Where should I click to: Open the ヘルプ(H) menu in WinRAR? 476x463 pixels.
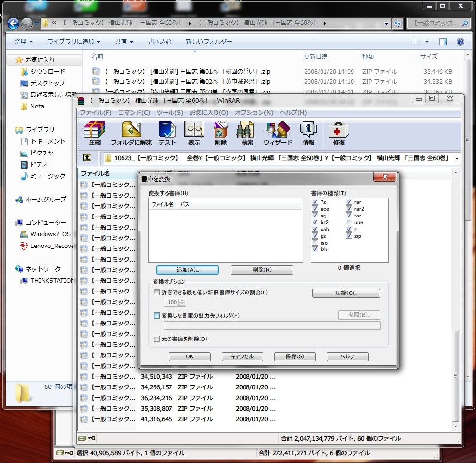tap(293, 113)
